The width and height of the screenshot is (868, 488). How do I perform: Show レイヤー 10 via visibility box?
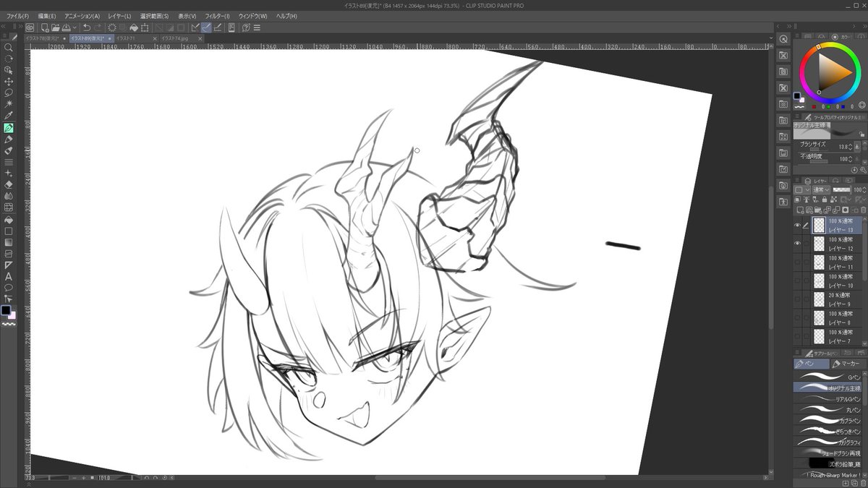click(798, 281)
